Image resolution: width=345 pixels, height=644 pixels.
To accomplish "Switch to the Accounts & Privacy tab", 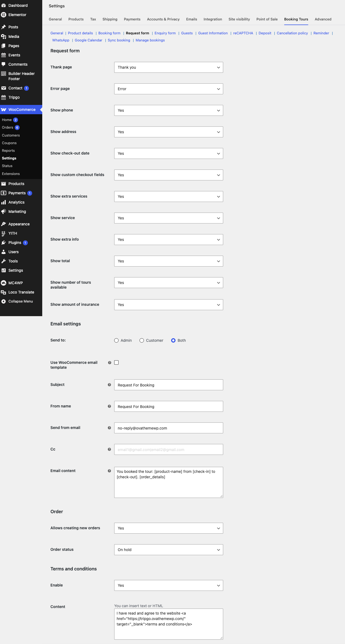I will (163, 19).
